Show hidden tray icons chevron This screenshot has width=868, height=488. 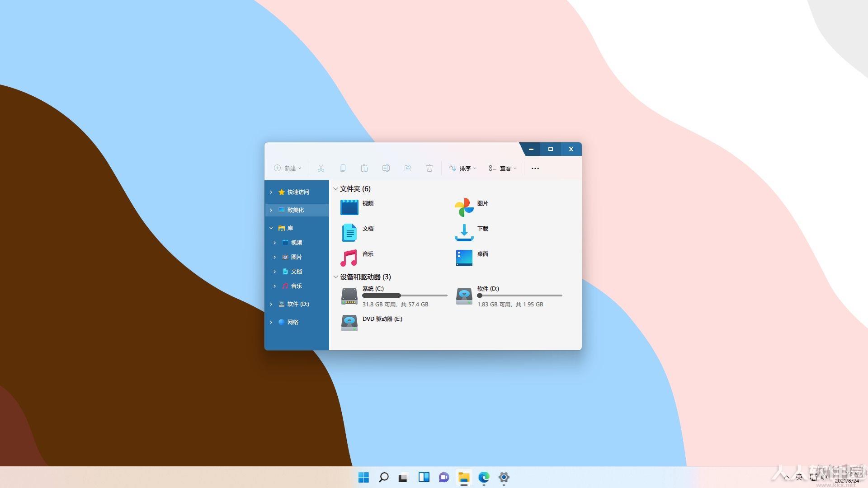(x=787, y=477)
